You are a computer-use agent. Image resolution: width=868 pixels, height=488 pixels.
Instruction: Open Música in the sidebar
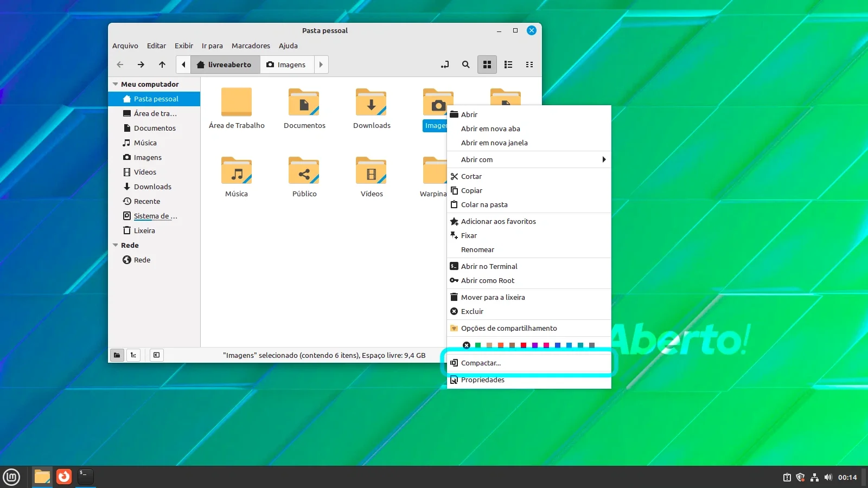coord(154,143)
